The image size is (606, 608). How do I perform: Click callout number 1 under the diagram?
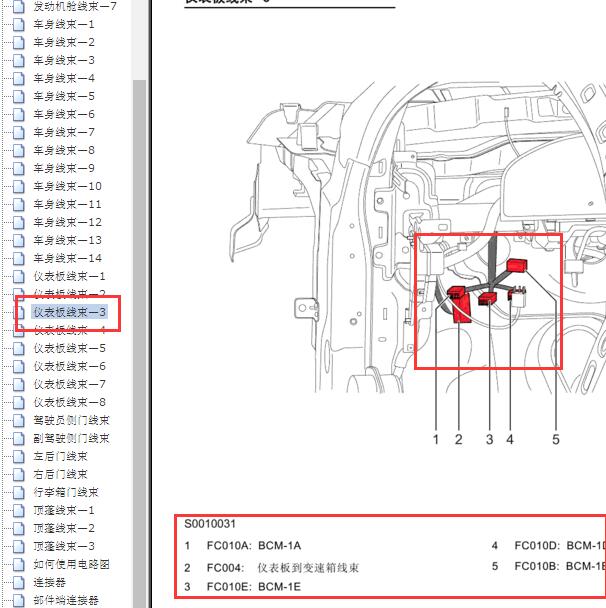436,440
